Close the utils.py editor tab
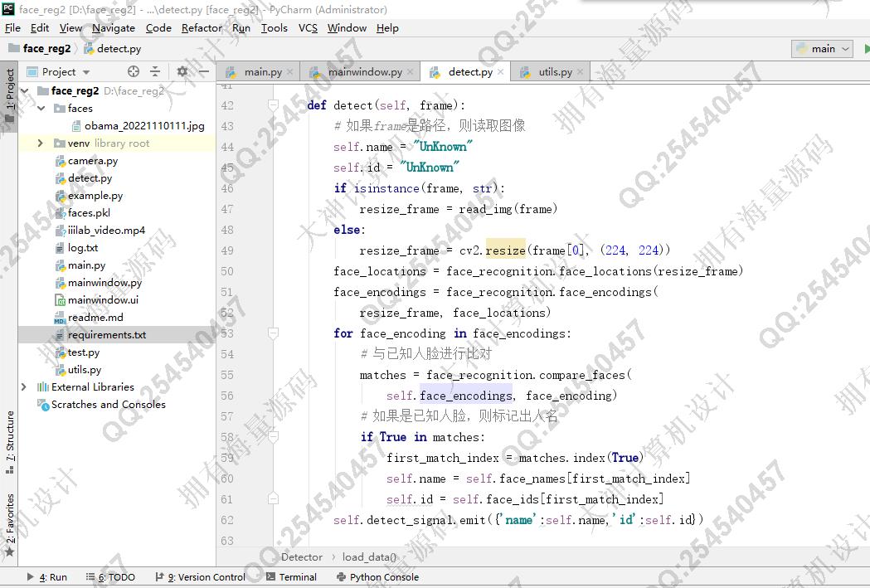 (580, 72)
